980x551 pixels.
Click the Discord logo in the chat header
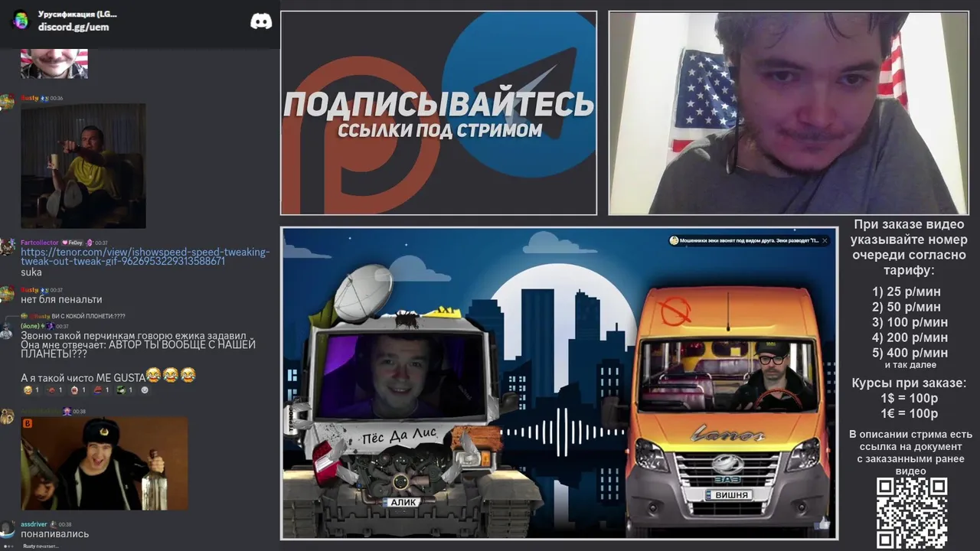click(x=261, y=21)
